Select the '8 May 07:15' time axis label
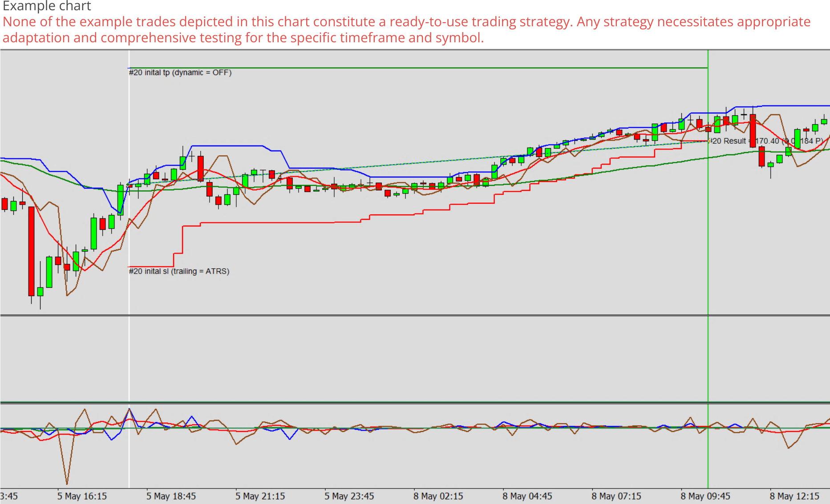 (616, 496)
